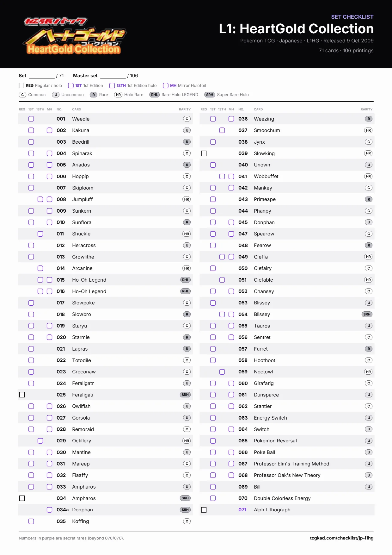Click the RHL rarity badge for Ho-Oh Legend 015
The image size is (392, 555).
186,280
